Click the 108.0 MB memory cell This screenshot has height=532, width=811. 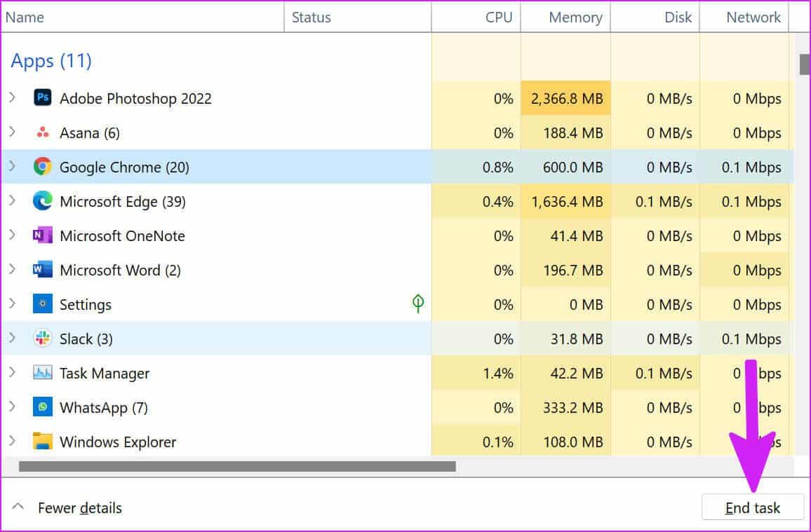[565, 441]
